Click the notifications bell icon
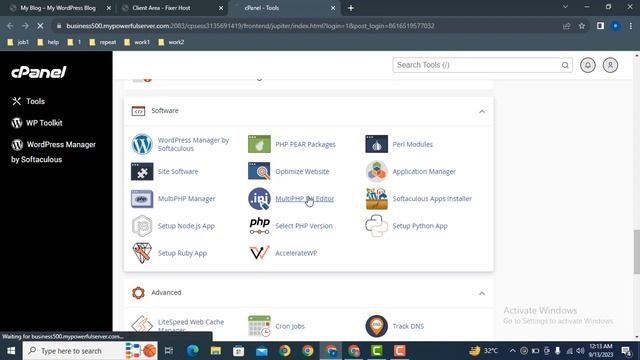The width and height of the screenshot is (640, 360). click(x=588, y=65)
